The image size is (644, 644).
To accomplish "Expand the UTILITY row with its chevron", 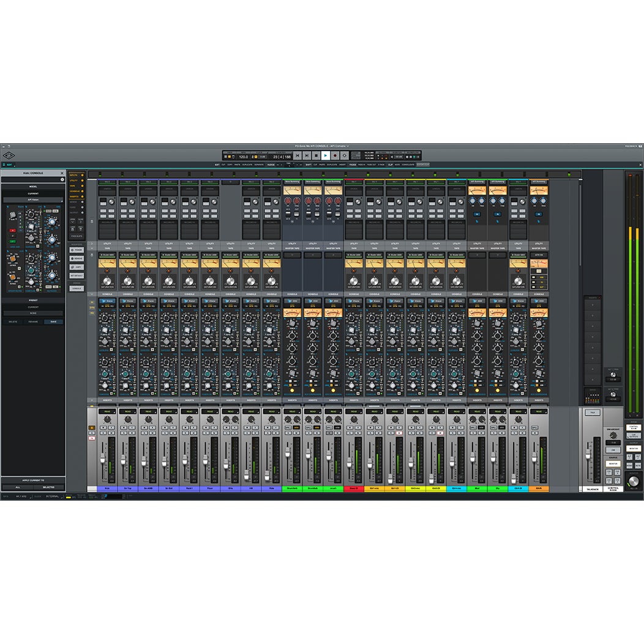I will [x=92, y=244].
